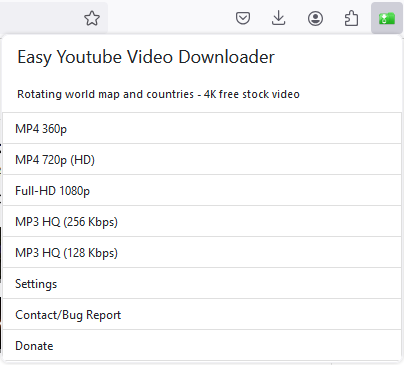Download MP3 HQ (128 Kbps)
Screen dimensions: 404x365
pos(202,252)
